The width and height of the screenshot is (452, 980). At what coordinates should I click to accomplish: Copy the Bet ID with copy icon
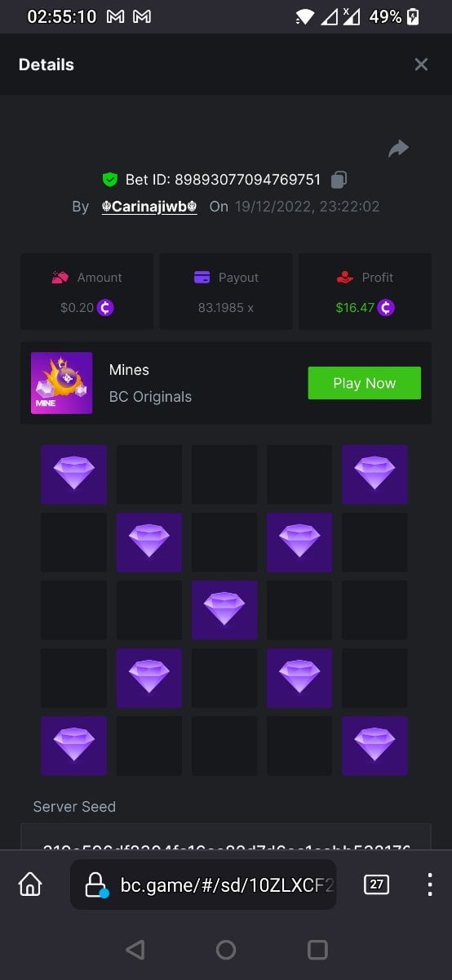(339, 179)
